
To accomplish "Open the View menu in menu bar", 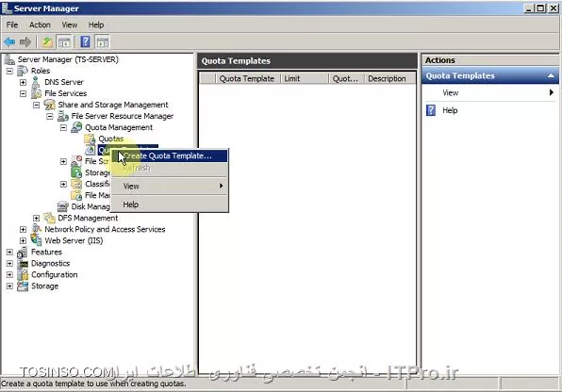I will pyautogui.click(x=70, y=24).
